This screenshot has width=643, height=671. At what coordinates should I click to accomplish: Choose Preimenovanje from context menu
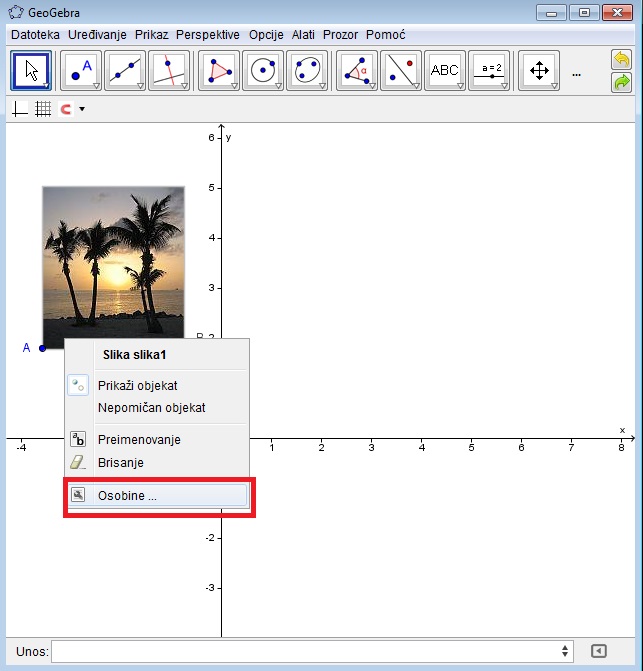(x=157, y=439)
